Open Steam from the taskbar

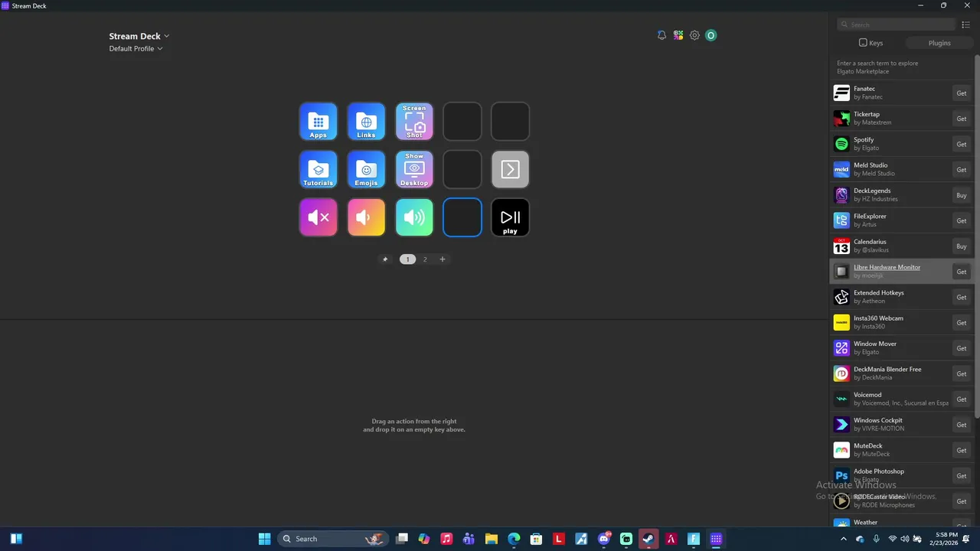pos(648,539)
